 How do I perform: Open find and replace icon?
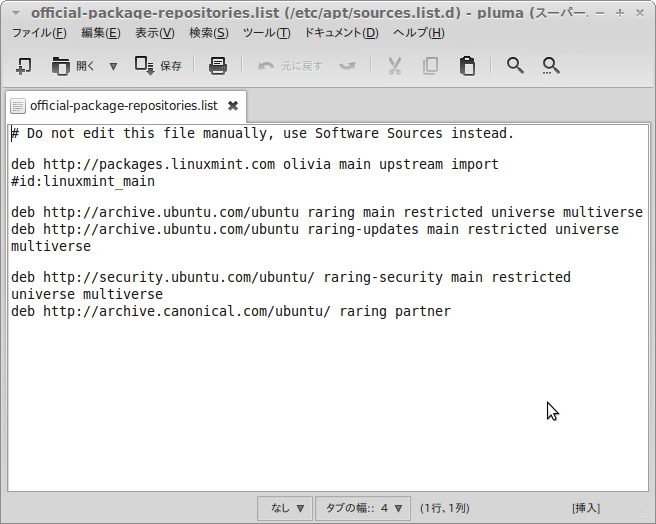[551, 66]
